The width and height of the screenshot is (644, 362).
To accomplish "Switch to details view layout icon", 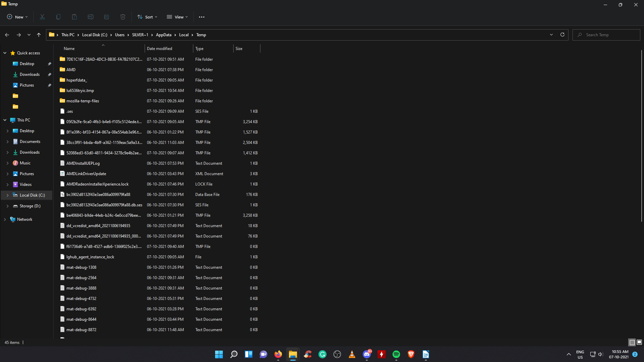I will pyautogui.click(x=632, y=342).
